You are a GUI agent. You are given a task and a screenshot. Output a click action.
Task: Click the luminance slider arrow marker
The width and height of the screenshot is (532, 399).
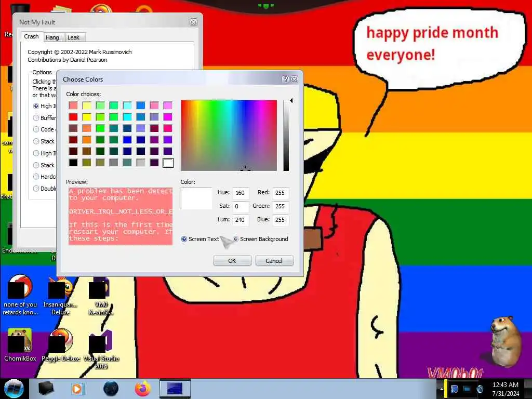click(x=291, y=100)
